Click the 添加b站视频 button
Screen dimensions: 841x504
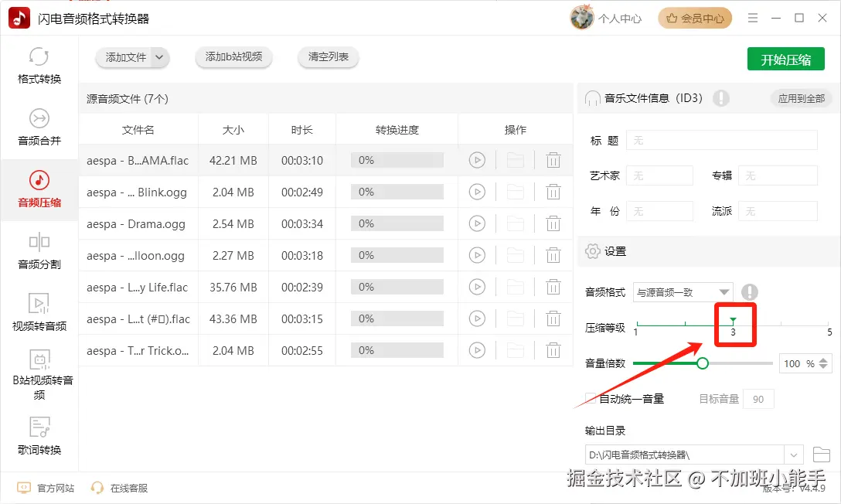(233, 57)
